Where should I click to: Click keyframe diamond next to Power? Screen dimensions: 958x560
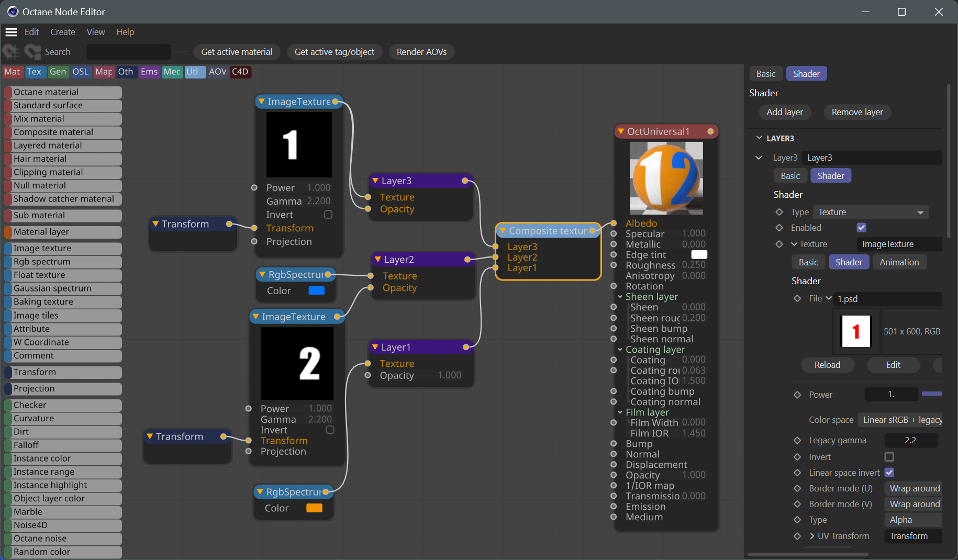click(797, 395)
